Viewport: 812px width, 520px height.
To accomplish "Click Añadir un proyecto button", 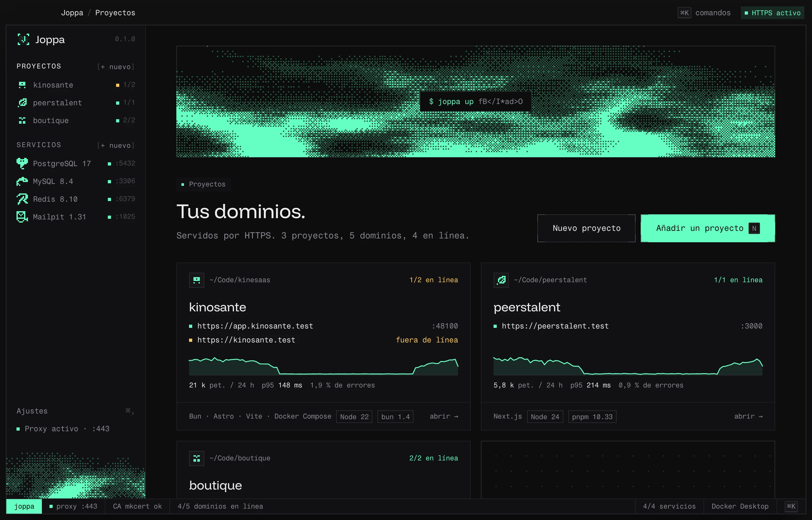I will [x=708, y=228].
